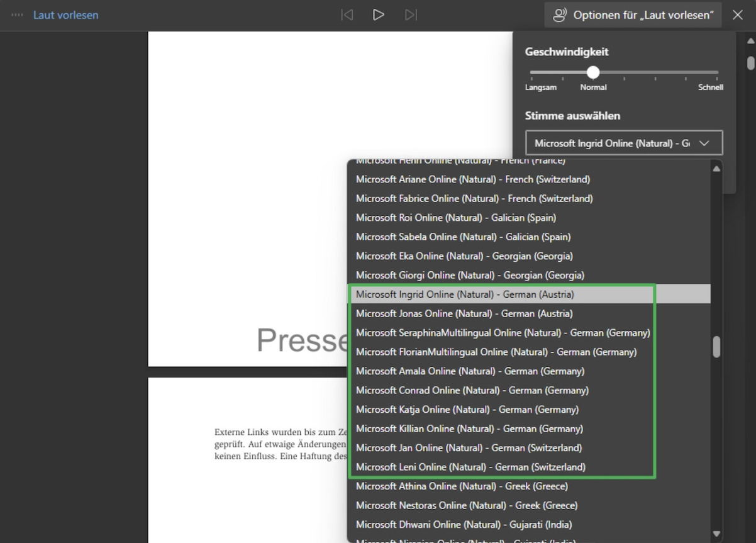Viewport: 756px width, 543px height.
Task: Click the chevron arrow of the voice dropdown
Action: 704,143
